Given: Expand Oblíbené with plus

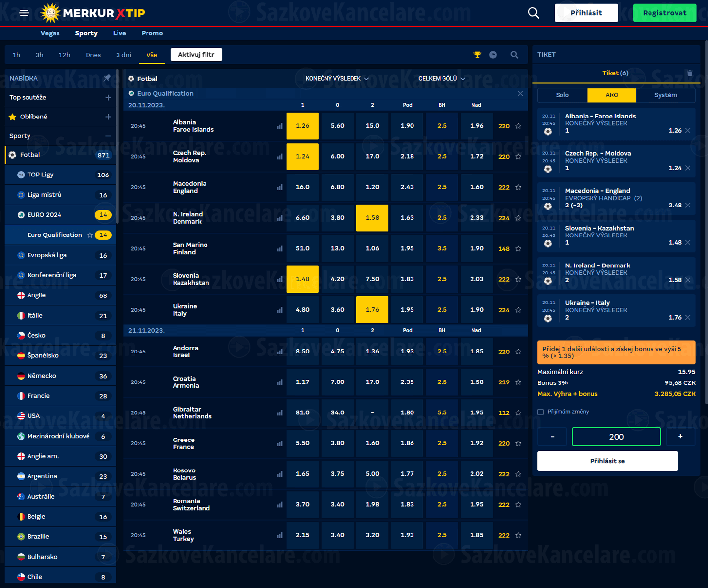Looking at the screenshot, I should [108, 117].
